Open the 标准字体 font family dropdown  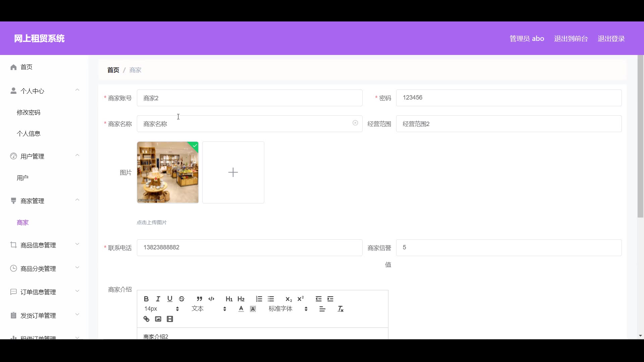pos(288,309)
